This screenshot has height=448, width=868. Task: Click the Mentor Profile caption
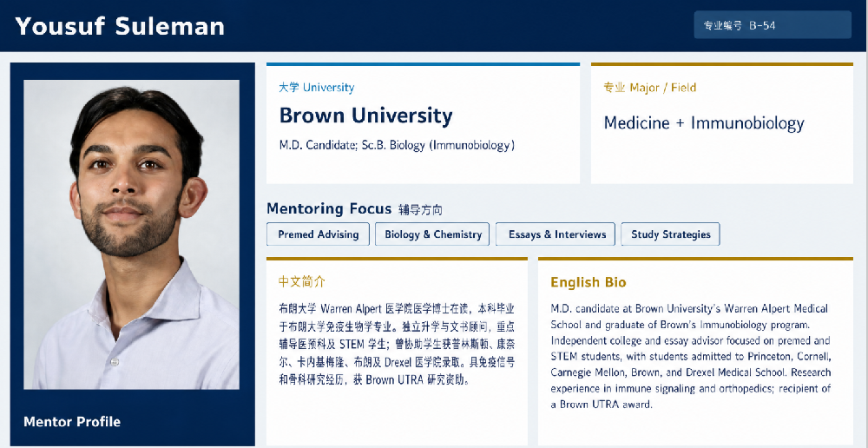point(72,422)
